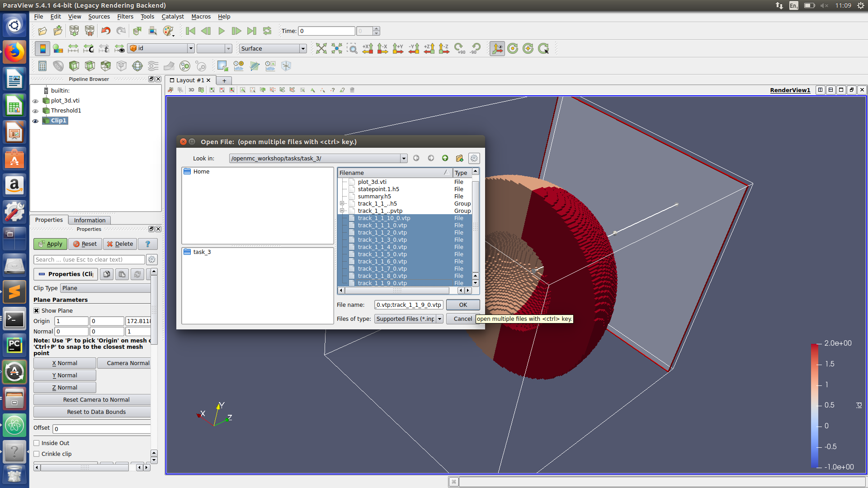Open the Filters menu
This screenshot has height=488, width=868.
[x=125, y=16]
